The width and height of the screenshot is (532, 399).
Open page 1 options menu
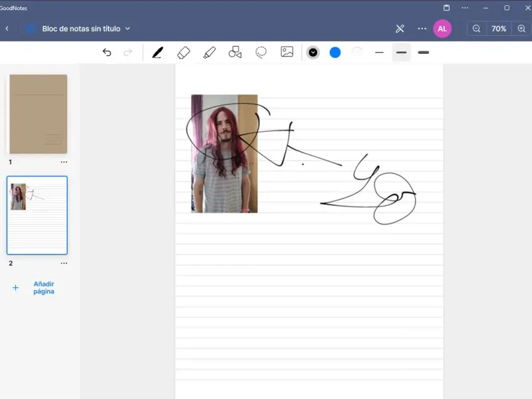pyautogui.click(x=64, y=162)
